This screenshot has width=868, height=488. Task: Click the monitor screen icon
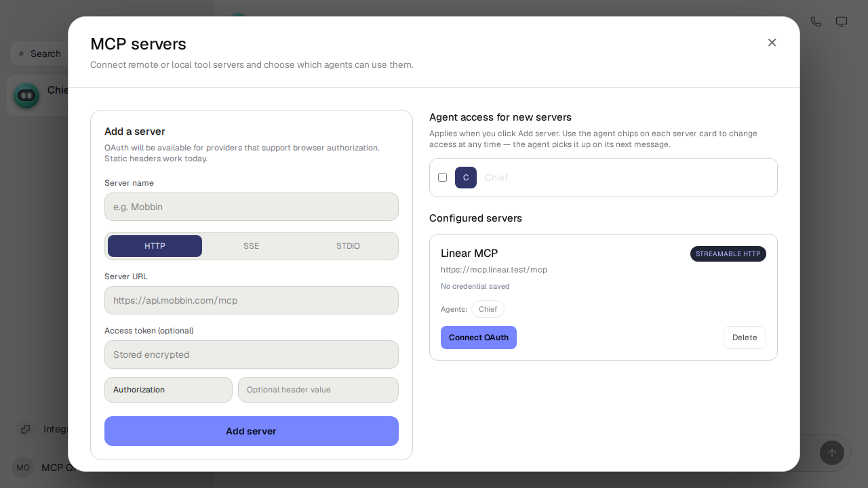coord(842,22)
